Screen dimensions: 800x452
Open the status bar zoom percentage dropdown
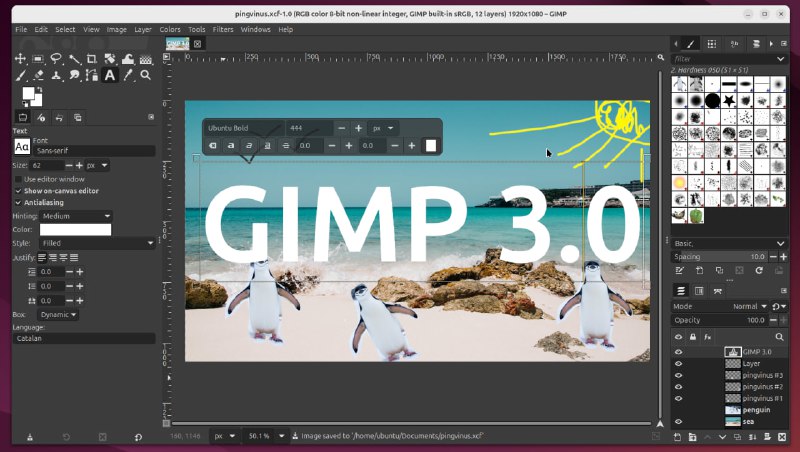point(281,436)
